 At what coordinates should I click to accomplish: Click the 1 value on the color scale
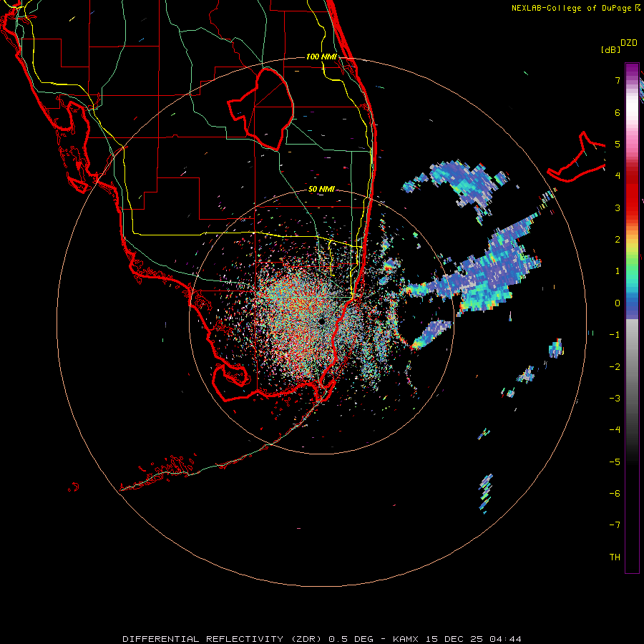point(618,271)
